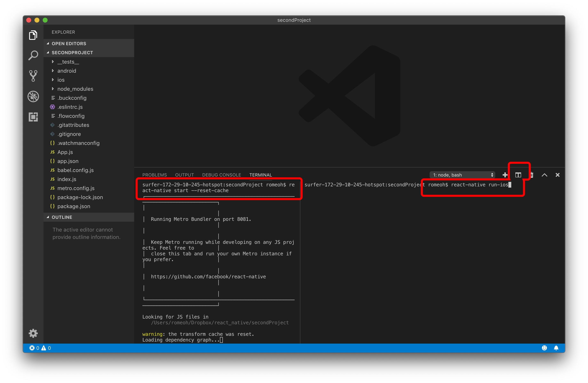Open the Extensions view icon
This screenshot has height=383, width=588.
[33, 117]
